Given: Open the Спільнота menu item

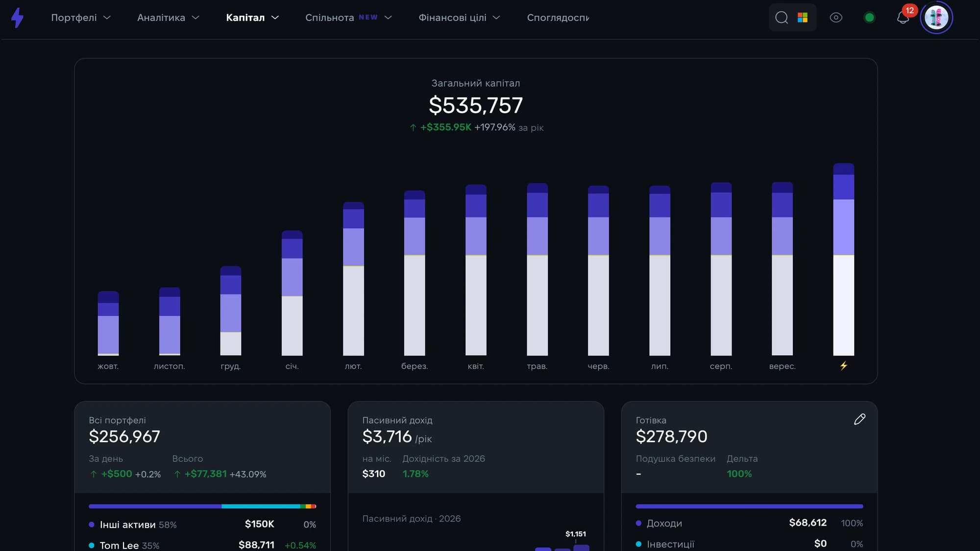Looking at the screenshot, I should click(329, 18).
